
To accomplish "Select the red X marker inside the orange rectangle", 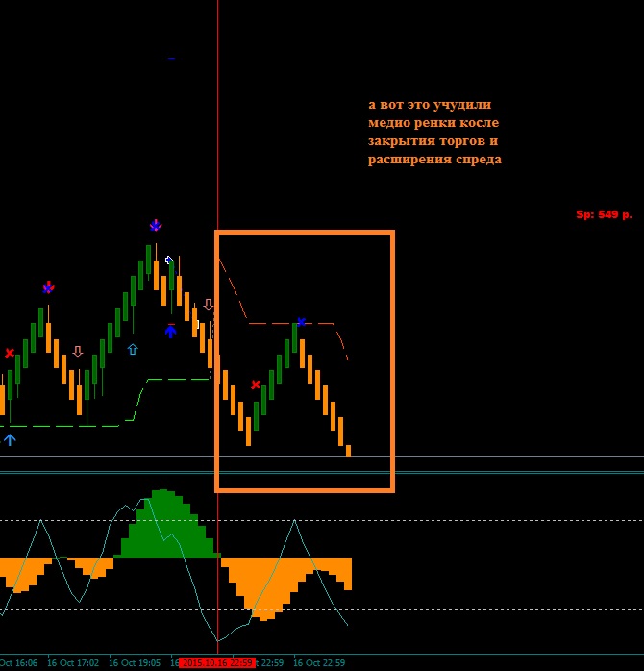I will (256, 385).
